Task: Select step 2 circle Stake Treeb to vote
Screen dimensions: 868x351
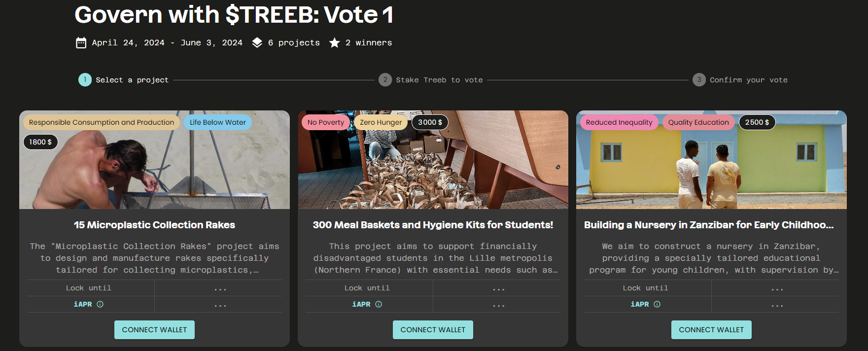Action: [385, 80]
